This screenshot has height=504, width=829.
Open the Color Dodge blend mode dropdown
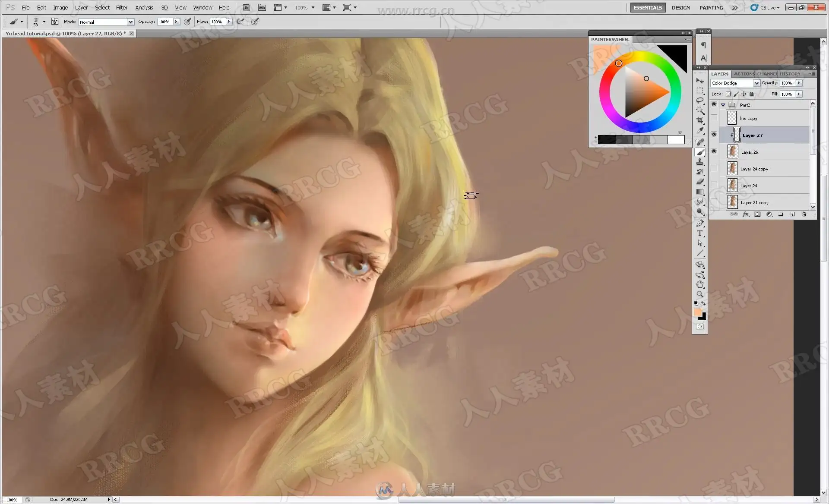pyautogui.click(x=735, y=83)
